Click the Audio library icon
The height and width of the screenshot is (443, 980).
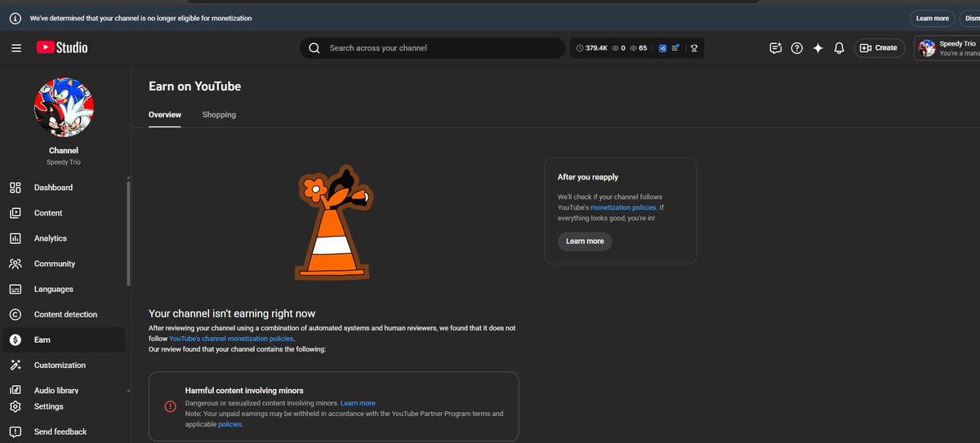click(15, 391)
